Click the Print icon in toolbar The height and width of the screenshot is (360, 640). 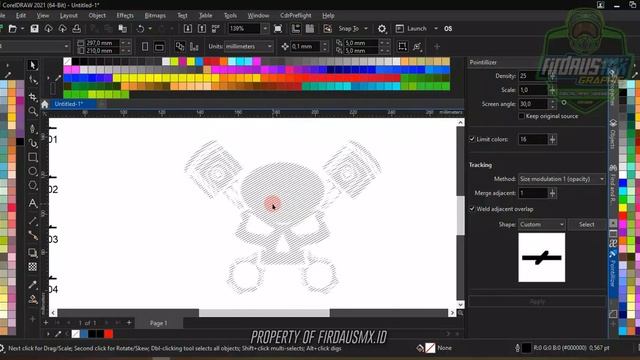coord(76,29)
